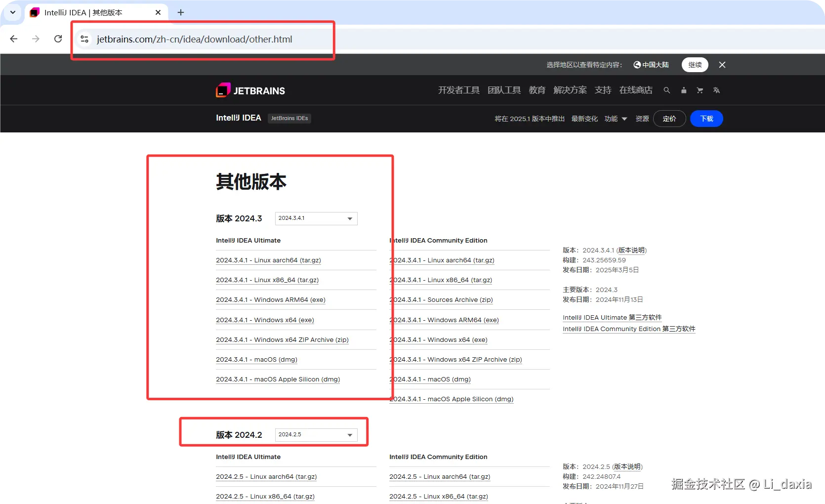Click the language translation icon
The image size is (825, 504).
click(717, 90)
